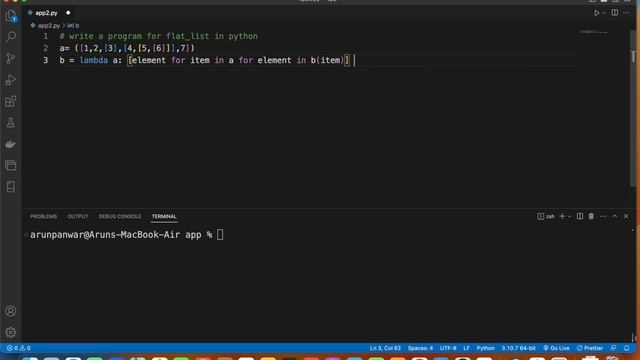Open notifications bell
Screen dimensions: 640x360
click(x=627, y=348)
